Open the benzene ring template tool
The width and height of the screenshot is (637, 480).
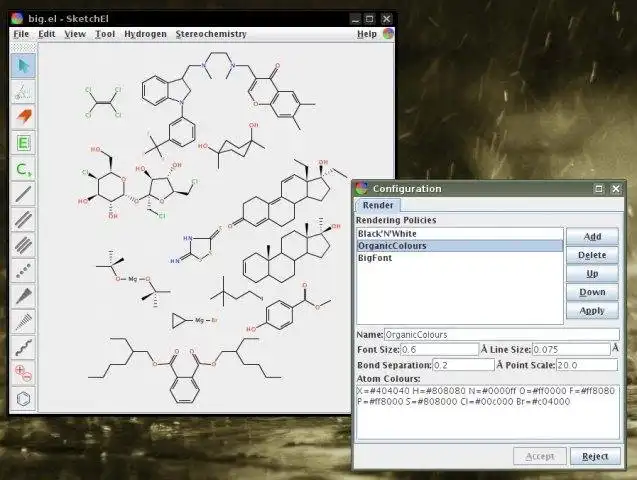(23, 398)
